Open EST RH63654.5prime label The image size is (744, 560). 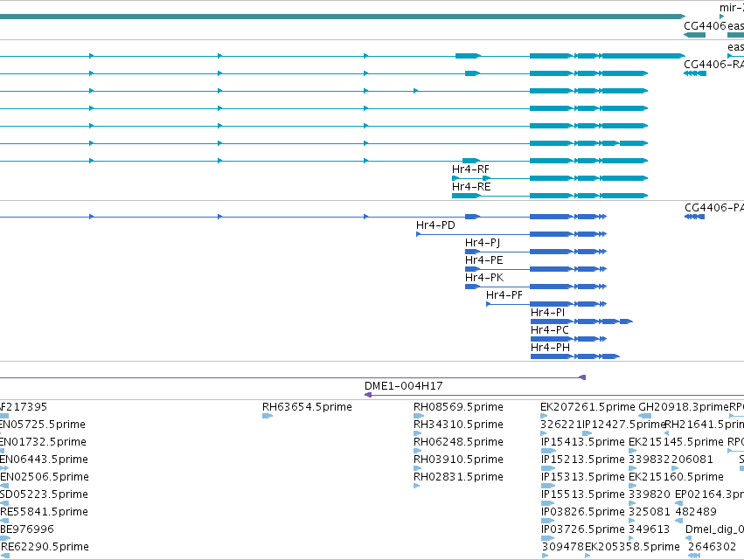[307, 407]
